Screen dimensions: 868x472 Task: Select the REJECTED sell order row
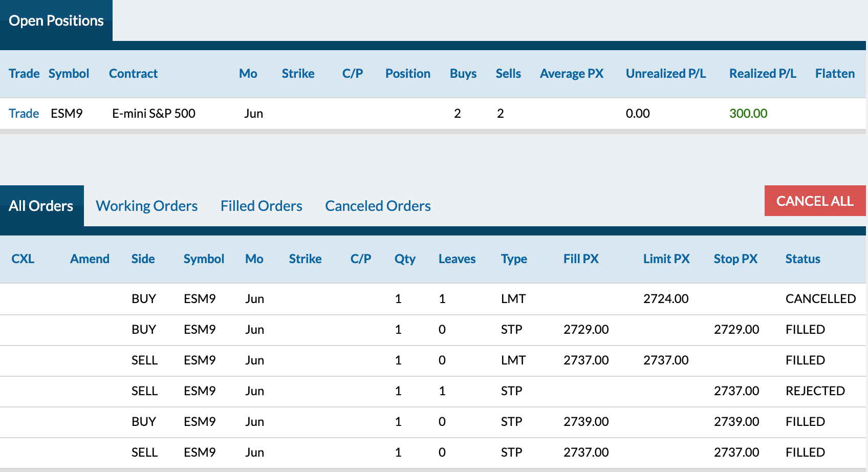point(433,391)
